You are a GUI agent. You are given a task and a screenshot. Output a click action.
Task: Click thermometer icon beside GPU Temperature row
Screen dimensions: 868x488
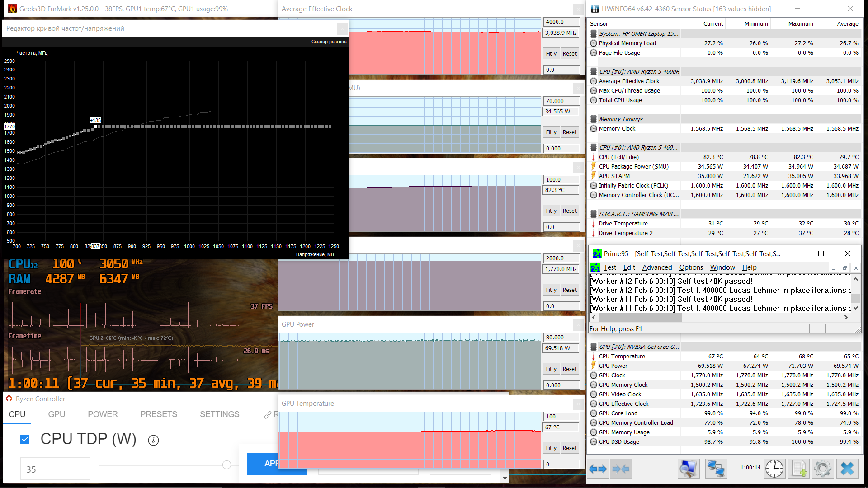[594, 357]
